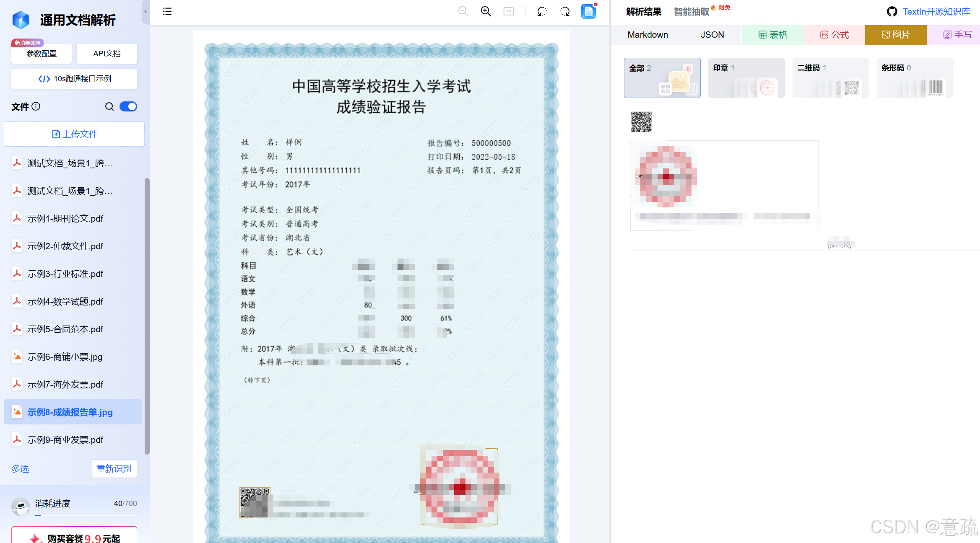Click the GitHub icon
Screen dimensions: 980x543
[892, 12]
